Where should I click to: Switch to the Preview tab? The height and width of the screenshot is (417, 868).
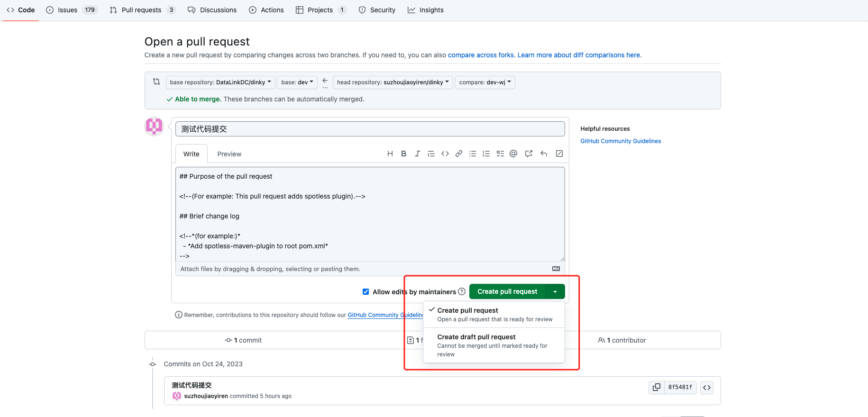(x=229, y=154)
